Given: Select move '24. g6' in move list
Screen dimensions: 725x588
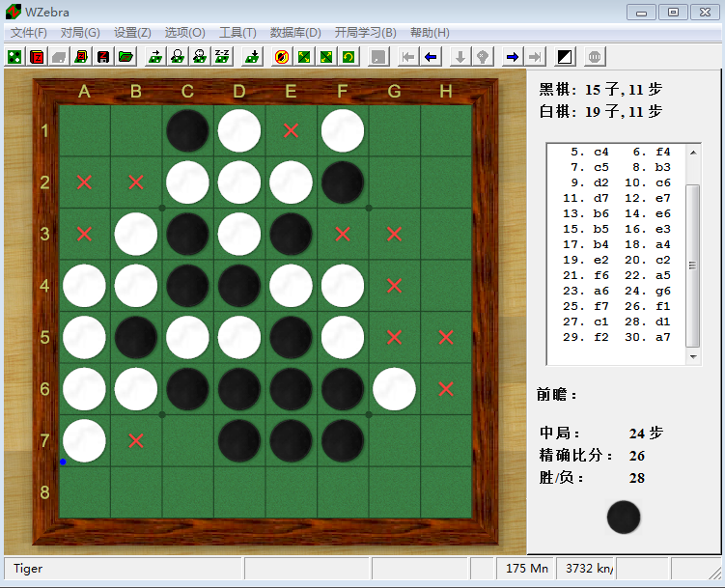Looking at the screenshot, I should pos(648,291).
